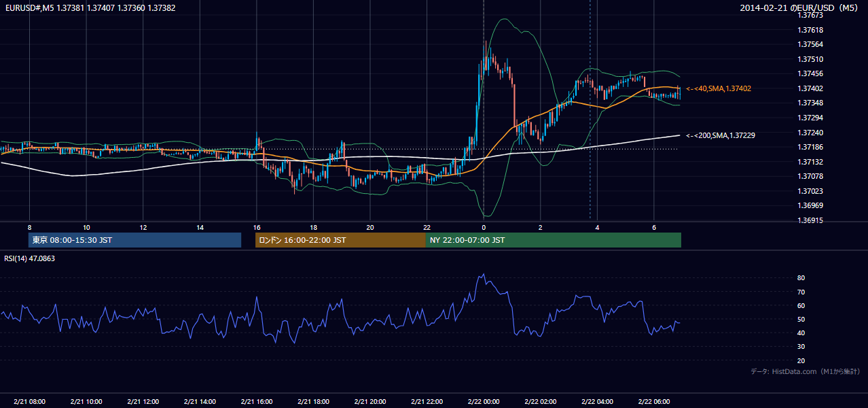Click price level 1.36969 on axis
The height and width of the screenshot is (408, 868).
point(811,205)
